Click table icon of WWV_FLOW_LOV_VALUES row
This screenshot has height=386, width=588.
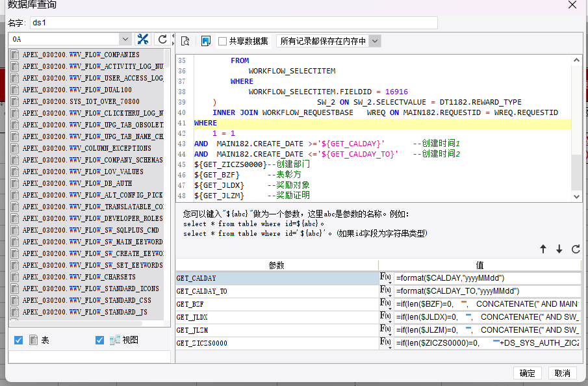click(15, 172)
